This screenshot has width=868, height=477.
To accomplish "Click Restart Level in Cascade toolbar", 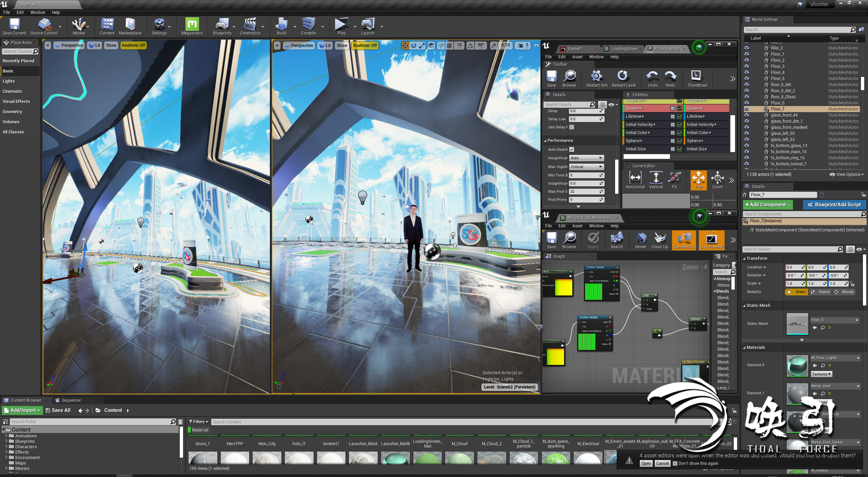I will (624, 79).
